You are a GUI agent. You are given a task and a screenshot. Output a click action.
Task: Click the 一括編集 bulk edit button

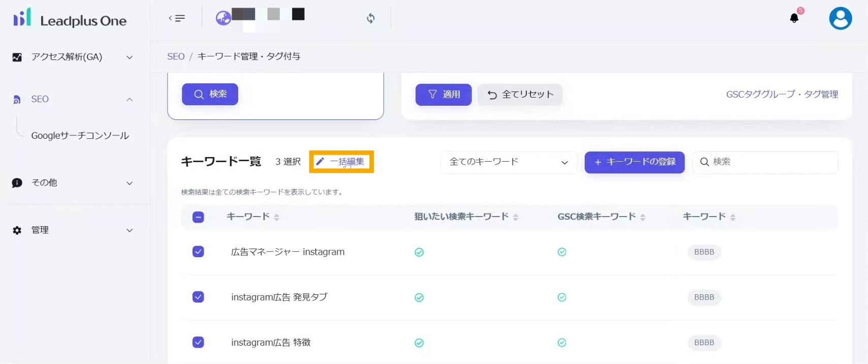pyautogui.click(x=341, y=162)
